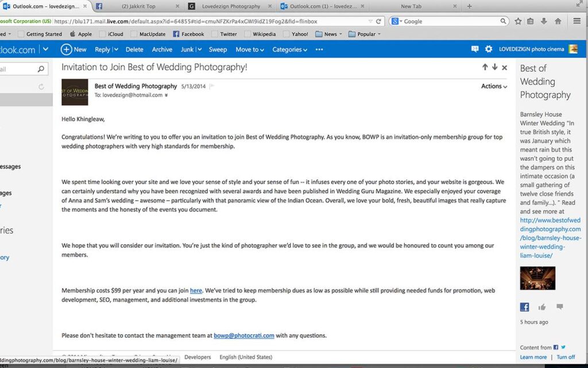The height and width of the screenshot is (368, 588).
Task: Click English (United States) language link
Action: [x=246, y=357]
